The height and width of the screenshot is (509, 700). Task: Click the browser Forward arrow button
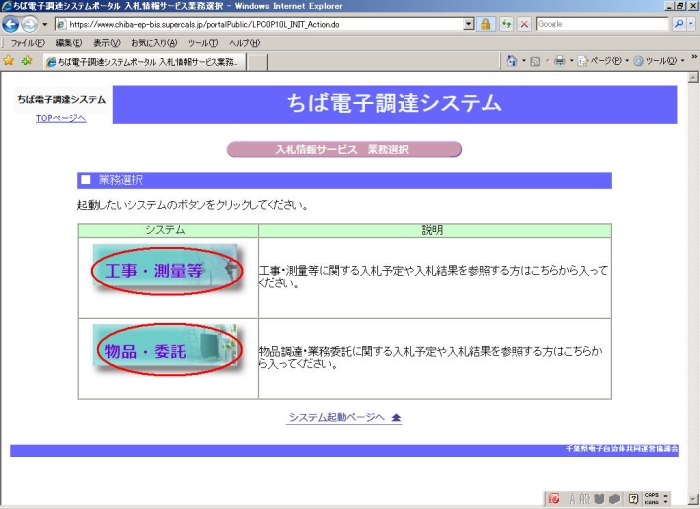[x=29, y=24]
